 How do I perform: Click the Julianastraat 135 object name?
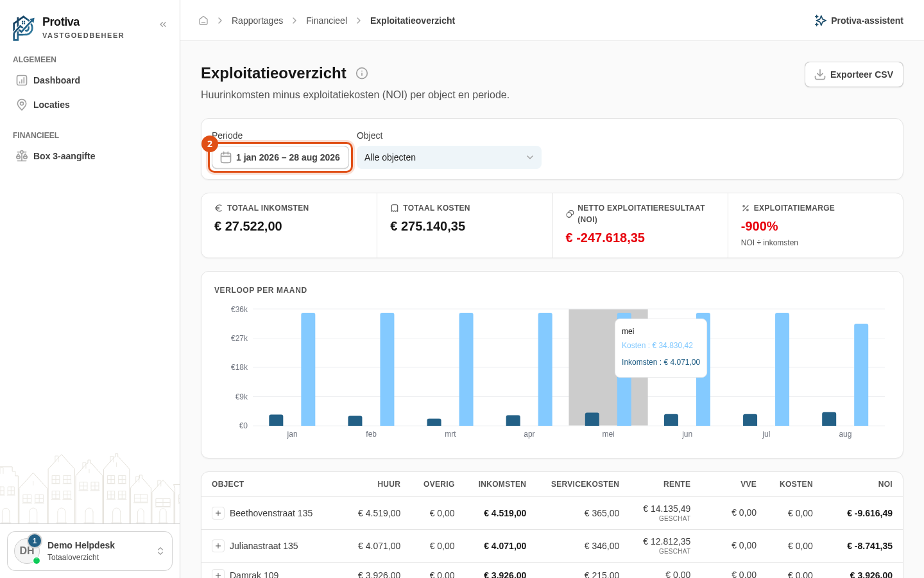264,546
